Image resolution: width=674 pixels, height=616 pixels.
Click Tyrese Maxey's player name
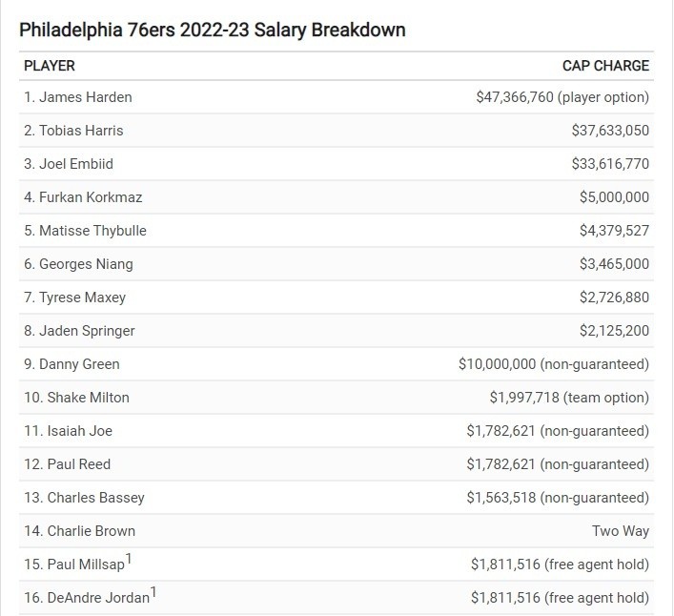pos(74,298)
